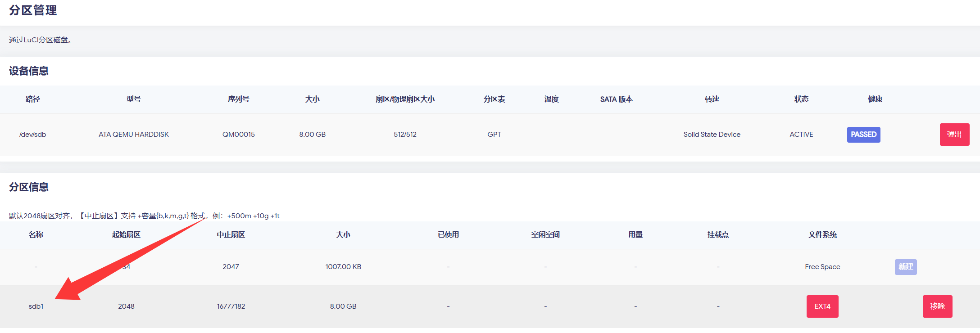Click the PASSED health status badge
Image resolution: width=980 pixels, height=333 pixels.
[863, 135]
